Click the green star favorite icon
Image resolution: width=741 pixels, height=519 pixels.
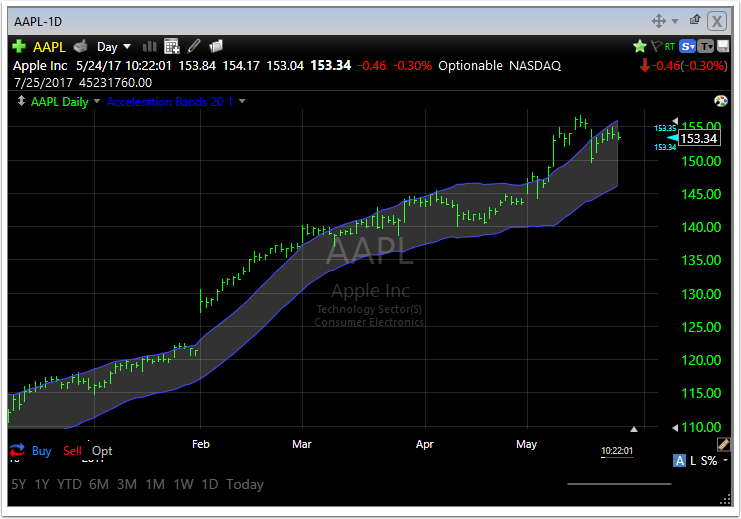639,46
